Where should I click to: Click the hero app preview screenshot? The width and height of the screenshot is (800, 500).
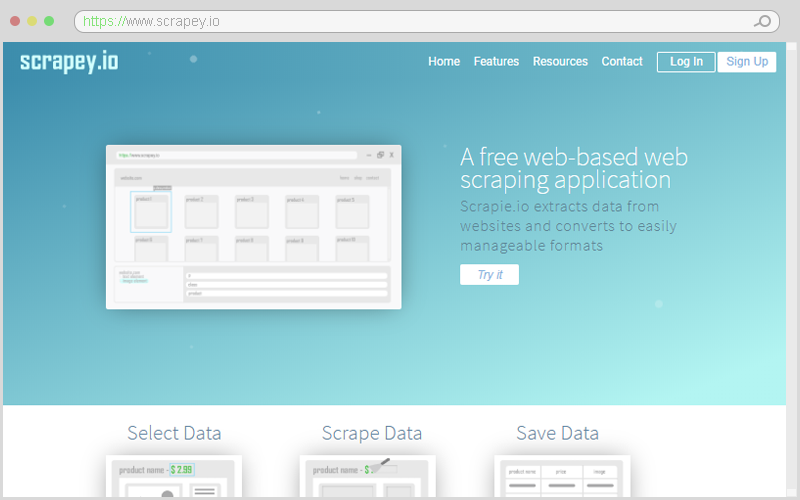pos(253,227)
